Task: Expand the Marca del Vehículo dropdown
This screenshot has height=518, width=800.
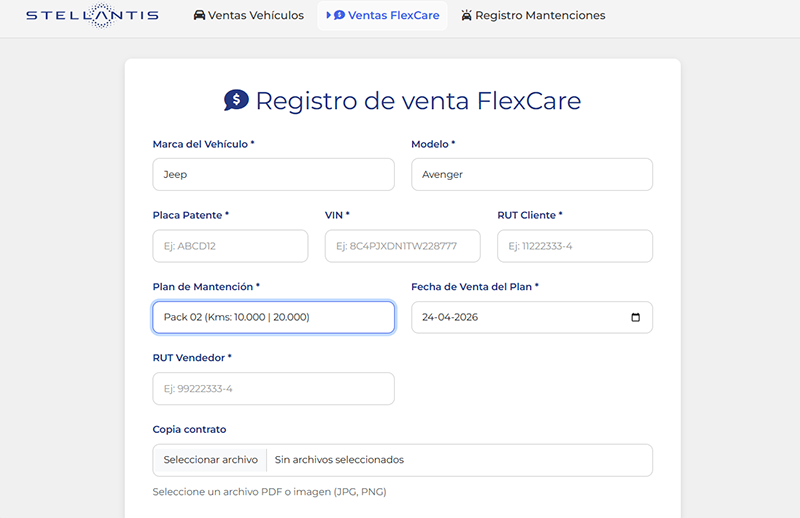Action: tap(273, 175)
